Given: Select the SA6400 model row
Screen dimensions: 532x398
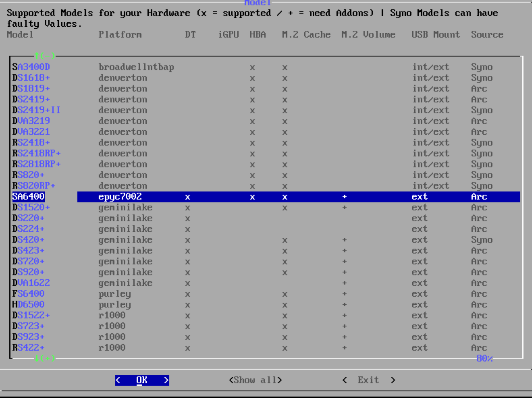Looking at the screenshot, I should tap(28, 197).
